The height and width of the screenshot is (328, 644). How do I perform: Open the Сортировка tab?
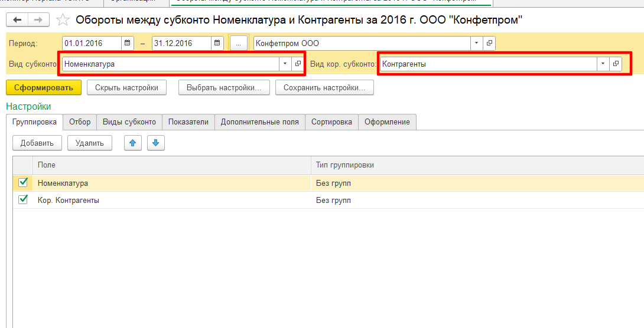[332, 122]
